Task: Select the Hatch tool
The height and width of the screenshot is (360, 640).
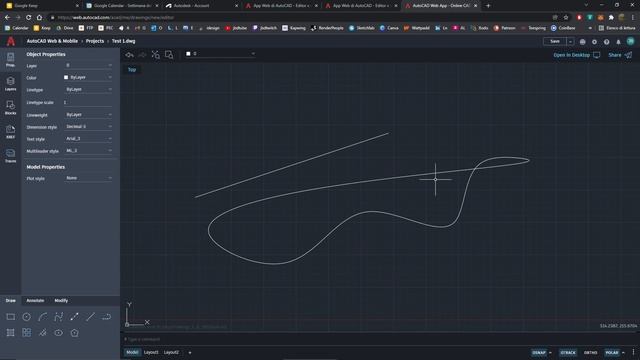Action: click(11, 333)
